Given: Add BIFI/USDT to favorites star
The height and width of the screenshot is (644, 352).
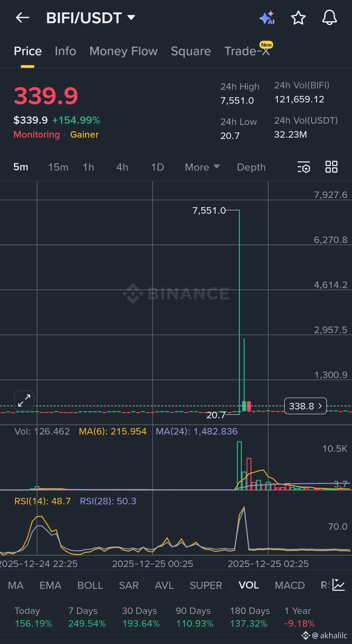Looking at the screenshot, I should [x=298, y=18].
